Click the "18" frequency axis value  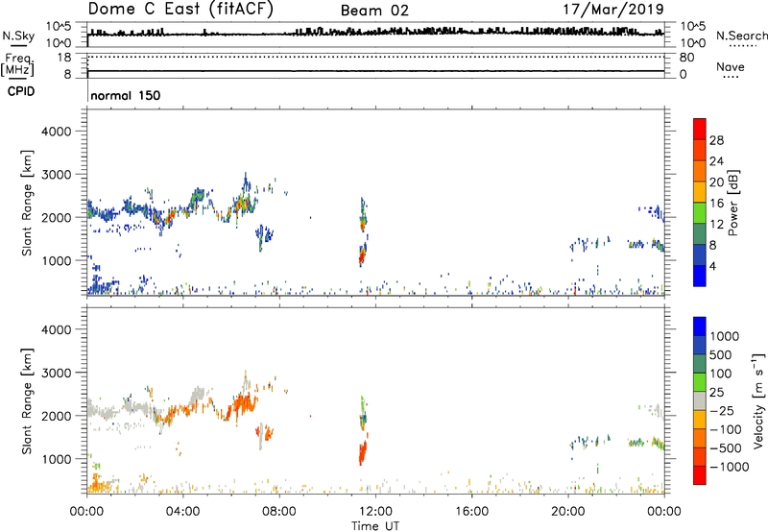pos(64,58)
